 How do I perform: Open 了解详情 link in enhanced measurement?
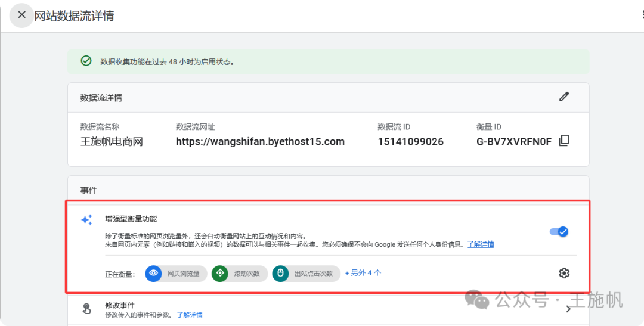coord(481,244)
